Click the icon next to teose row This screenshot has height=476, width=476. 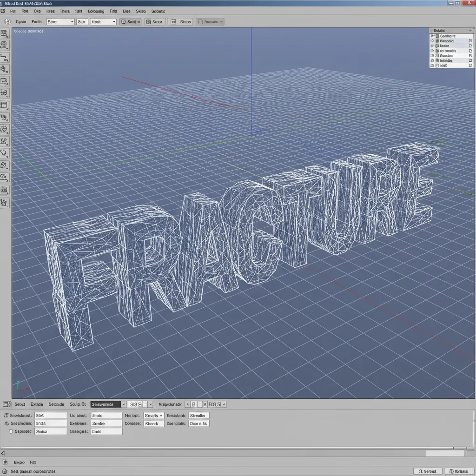click(x=437, y=46)
